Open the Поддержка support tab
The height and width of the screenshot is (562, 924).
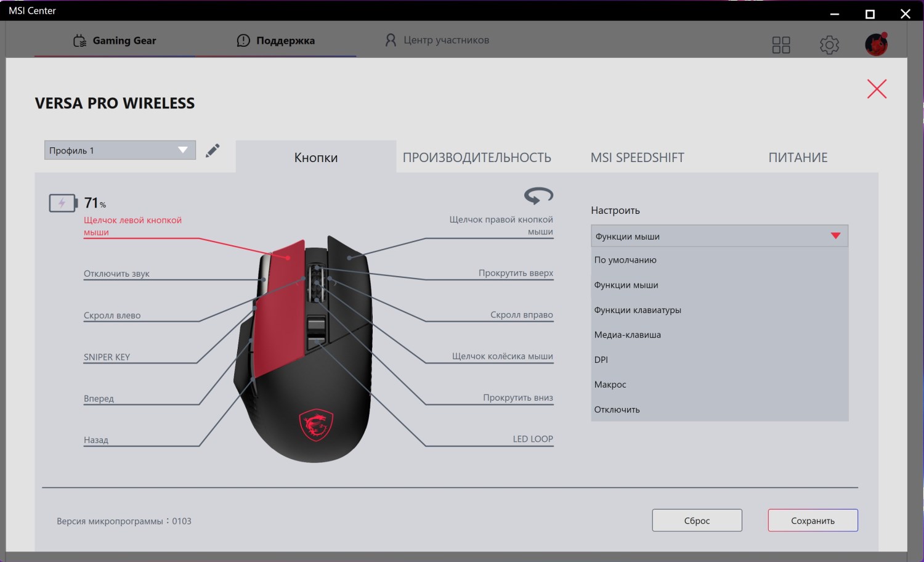(x=275, y=41)
